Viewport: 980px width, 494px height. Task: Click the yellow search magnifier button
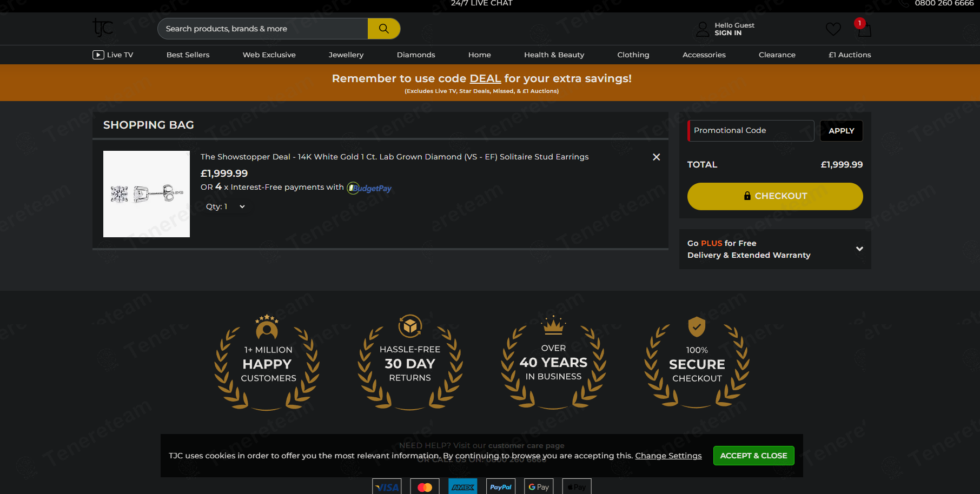click(384, 29)
